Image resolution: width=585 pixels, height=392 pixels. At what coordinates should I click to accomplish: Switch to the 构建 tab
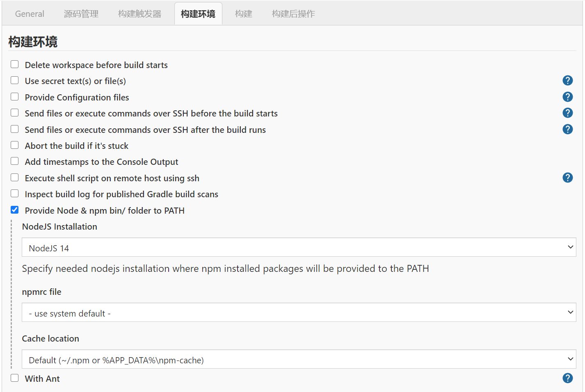(x=244, y=14)
